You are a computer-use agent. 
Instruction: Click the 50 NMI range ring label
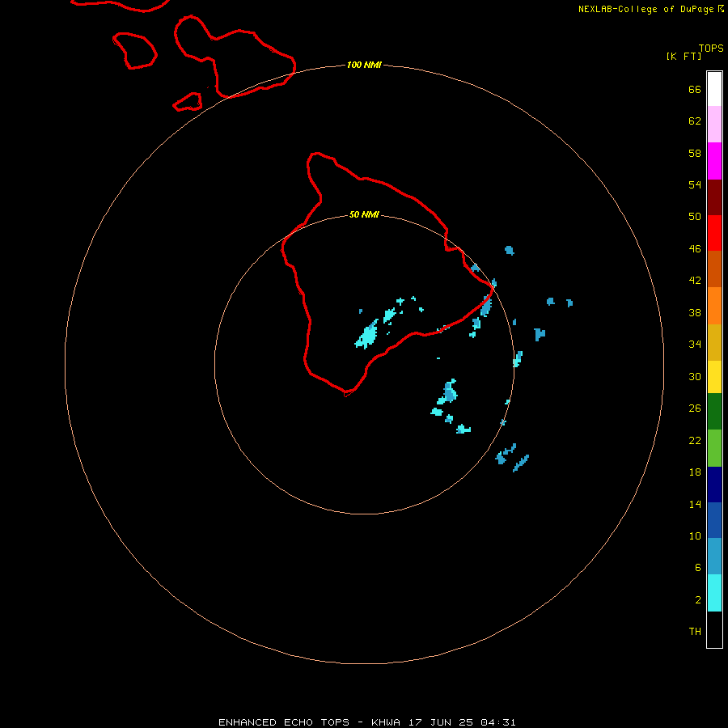(x=364, y=214)
